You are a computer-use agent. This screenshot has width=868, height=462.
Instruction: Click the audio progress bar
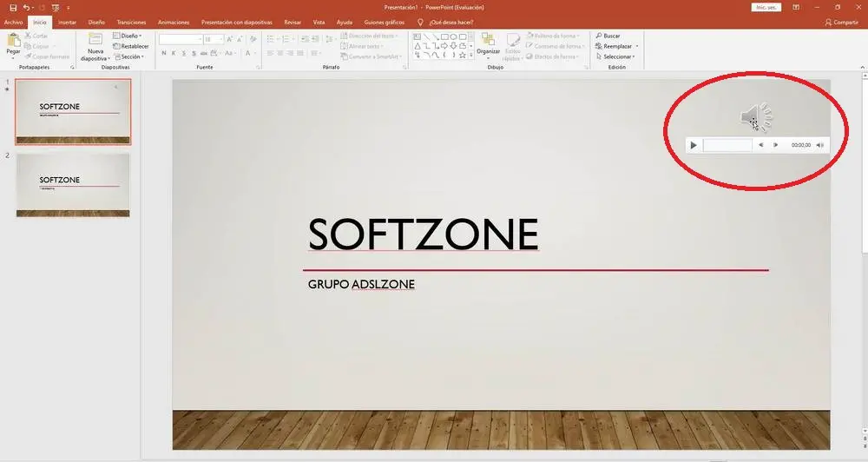tap(727, 145)
